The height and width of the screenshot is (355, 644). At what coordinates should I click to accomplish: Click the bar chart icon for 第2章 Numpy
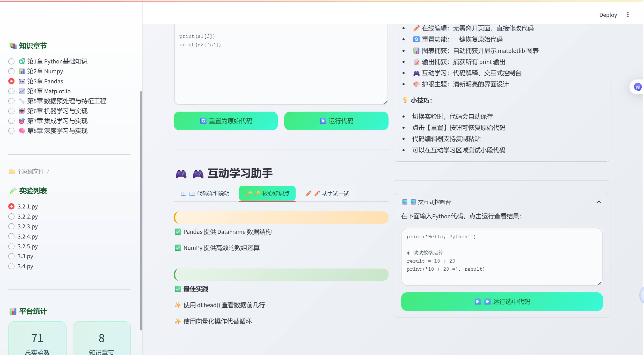[x=22, y=71]
